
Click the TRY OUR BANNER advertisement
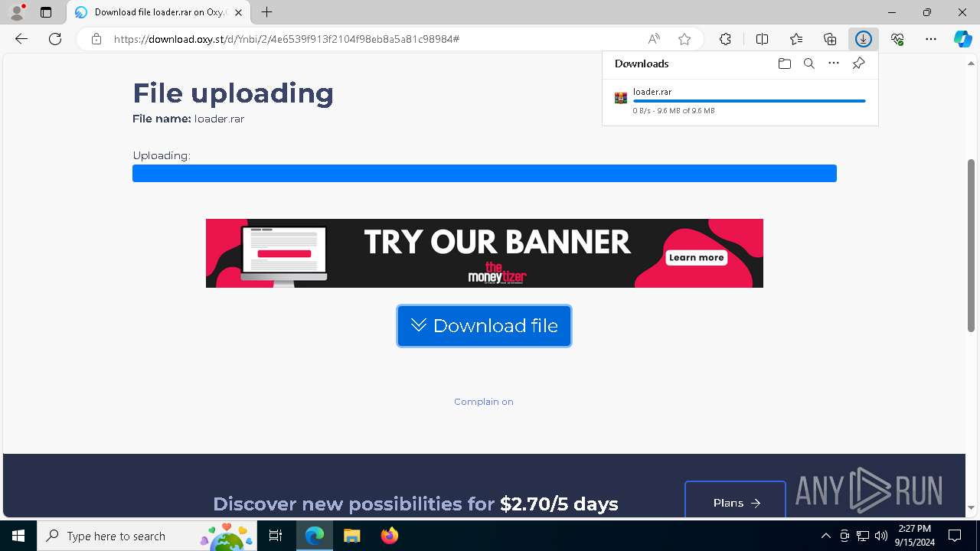[485, 253]
